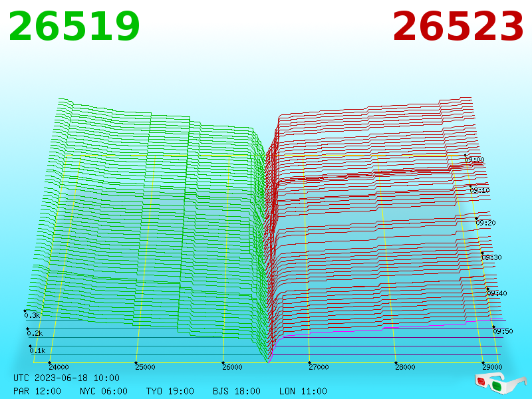Click the 0.3k depth axis label
The height and width of the screenshot is (399, 532).
click(32, 315)
